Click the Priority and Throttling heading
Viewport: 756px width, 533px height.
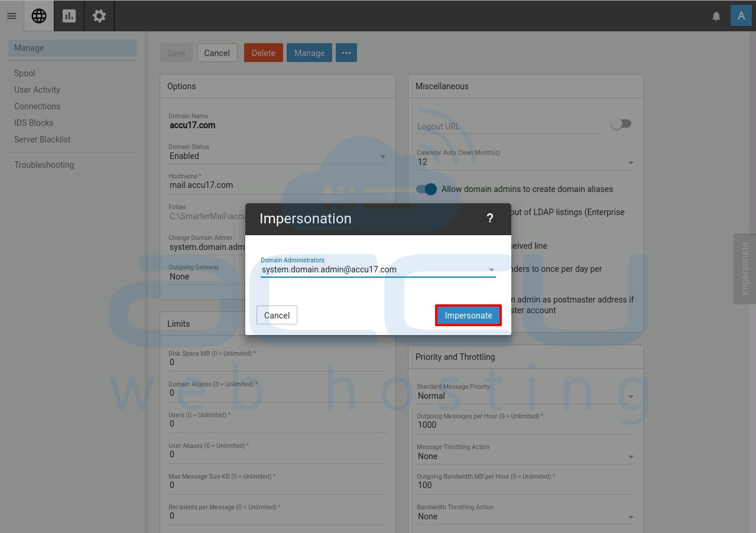click(x=455, y=357)
